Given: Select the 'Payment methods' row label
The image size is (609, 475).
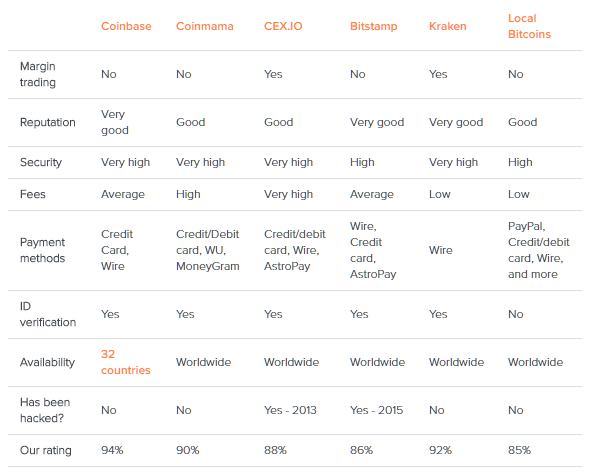Looking at the screenshot, I should tap(43, 250).
